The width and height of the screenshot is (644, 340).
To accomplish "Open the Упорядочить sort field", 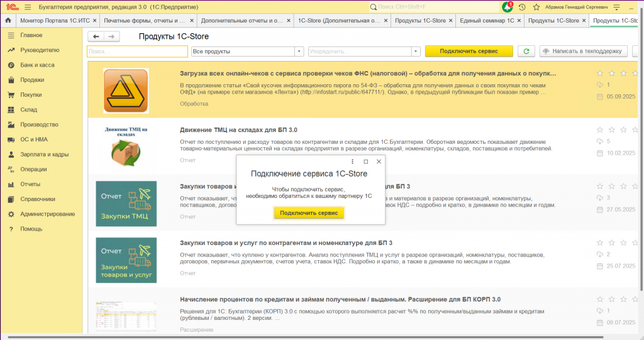I will pos(360,52).
